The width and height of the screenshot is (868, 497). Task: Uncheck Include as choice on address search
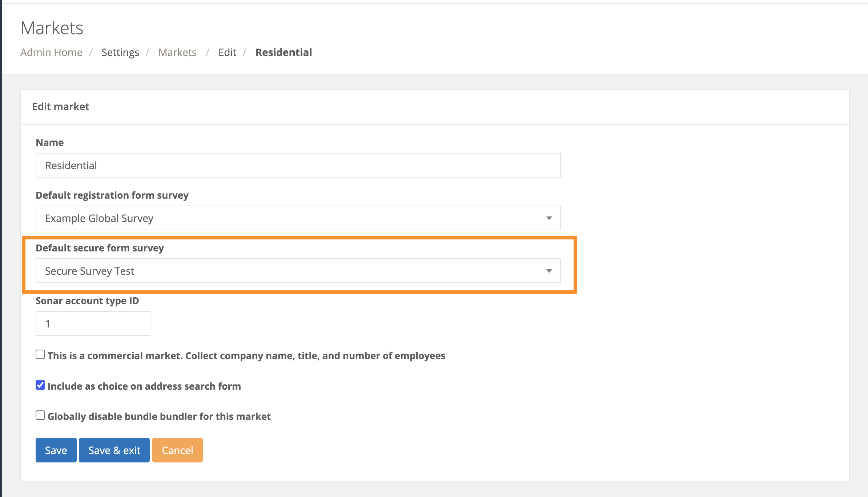point(40,385)
